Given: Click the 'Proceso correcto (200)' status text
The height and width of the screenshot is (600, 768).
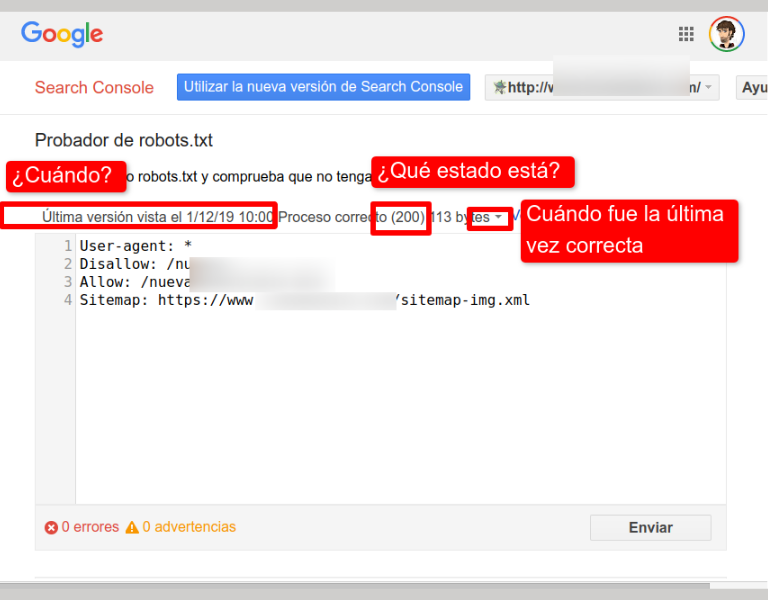Looking at the screenshot, I should click(352, 217).
